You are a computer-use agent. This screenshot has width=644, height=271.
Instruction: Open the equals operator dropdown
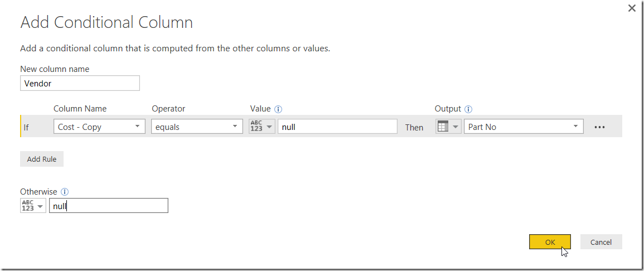(x=197, y=127)
